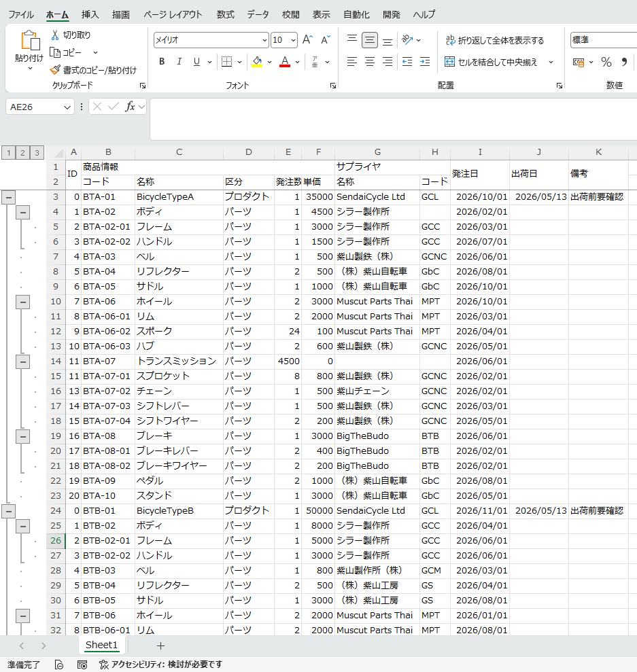Toggle italic formatting
The height and width of the screenshot is (672, 637).
179,62
